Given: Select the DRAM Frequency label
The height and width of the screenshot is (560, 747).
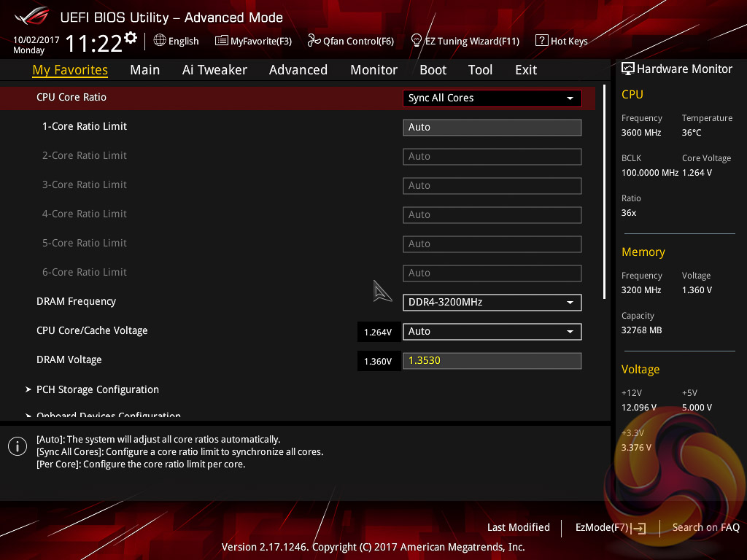Looking at the screenshot, I should [76, 301].
